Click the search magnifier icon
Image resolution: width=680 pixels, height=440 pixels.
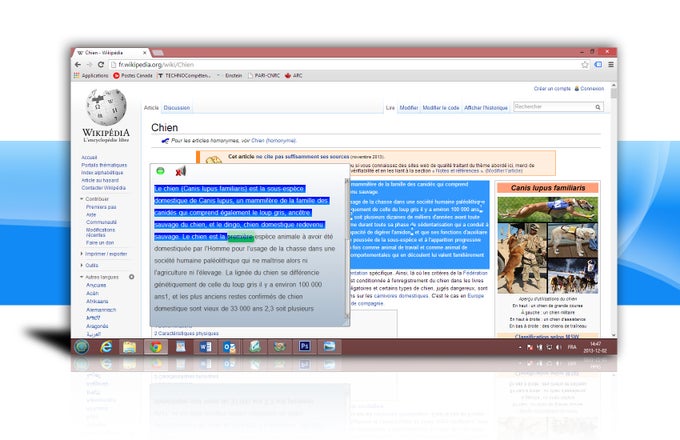click(598, 107)
